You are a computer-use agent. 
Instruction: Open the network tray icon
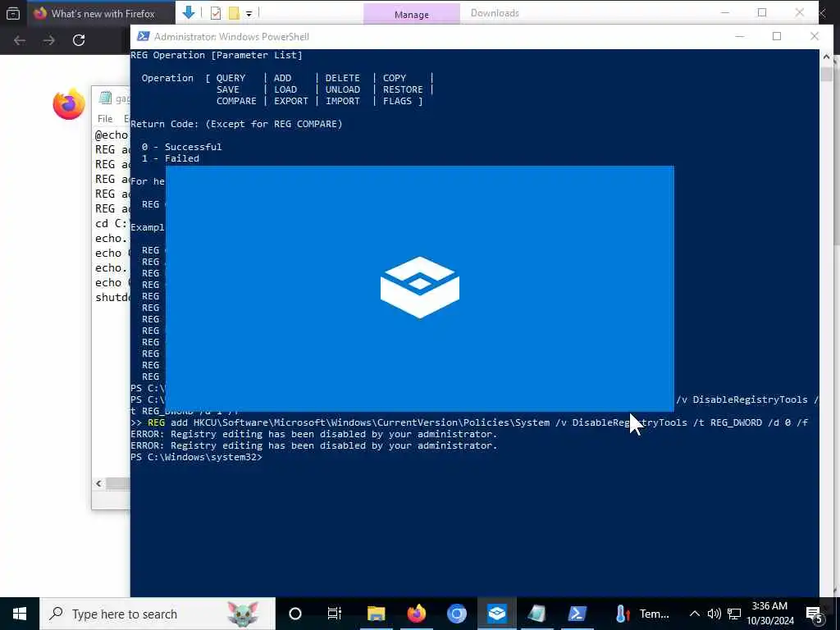(734, 614)
